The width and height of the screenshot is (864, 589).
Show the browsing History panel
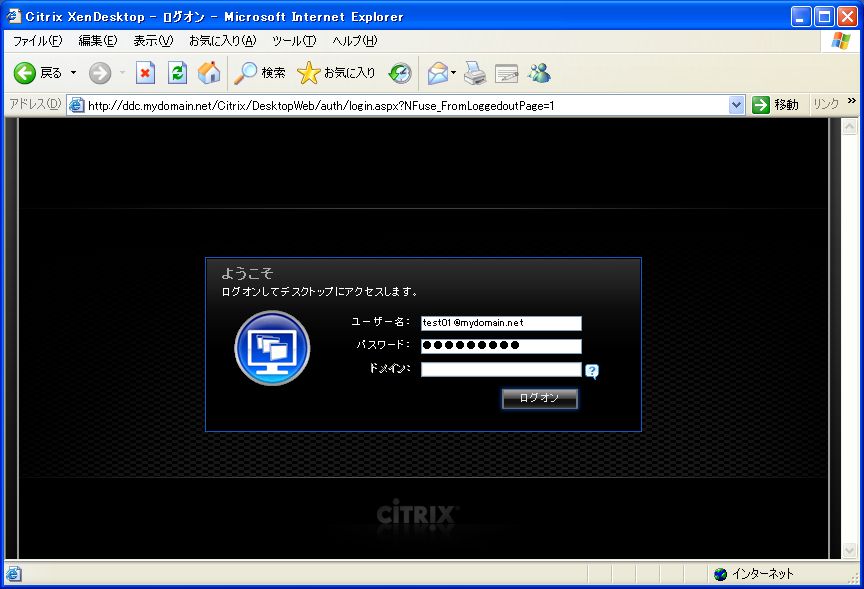pos(400,73)
